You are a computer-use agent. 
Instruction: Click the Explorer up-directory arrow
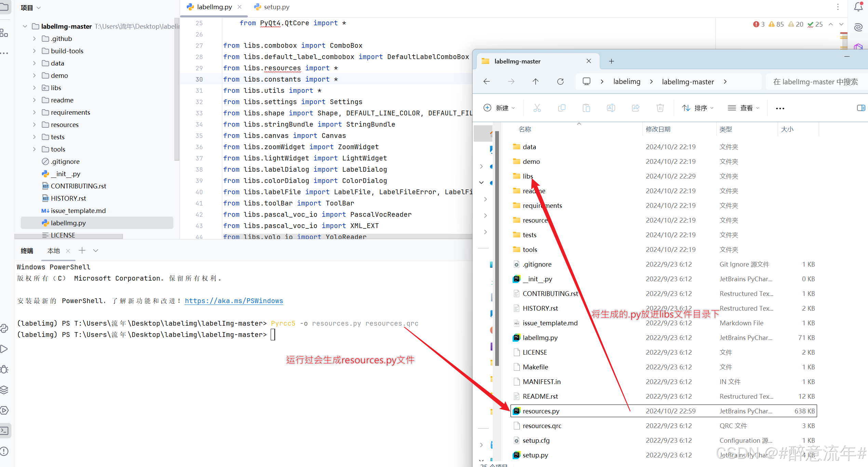[x=535, y=82]
